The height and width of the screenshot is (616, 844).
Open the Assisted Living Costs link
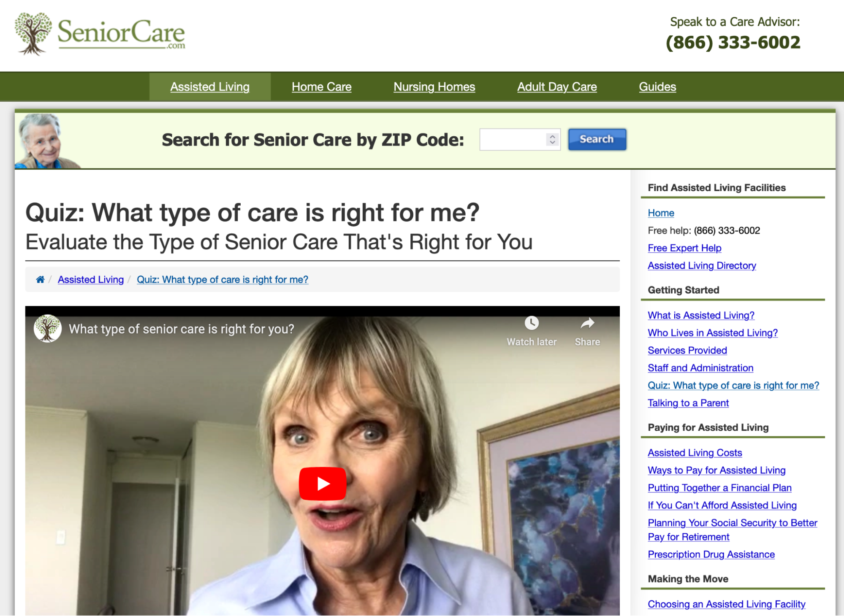click(695, 453)
